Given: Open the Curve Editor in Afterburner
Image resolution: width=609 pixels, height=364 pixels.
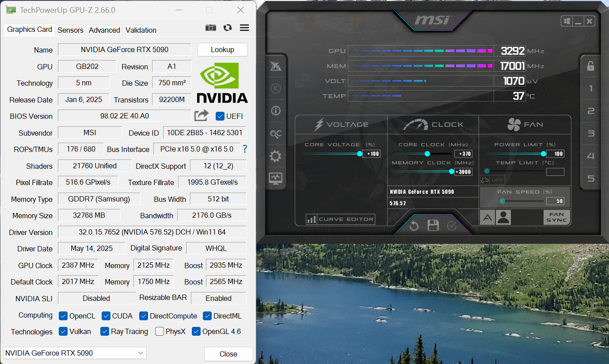Looking at the screenshot, I should pos(340,219).
